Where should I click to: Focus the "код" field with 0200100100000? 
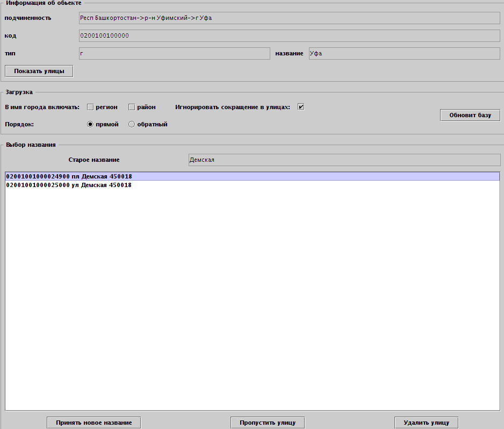click(x=289, y=35)
